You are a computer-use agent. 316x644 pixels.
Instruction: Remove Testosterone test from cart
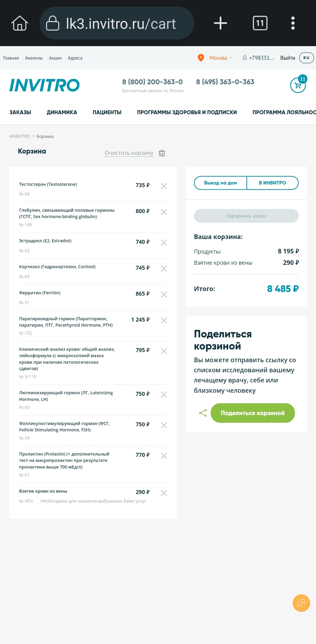point(164,186)
